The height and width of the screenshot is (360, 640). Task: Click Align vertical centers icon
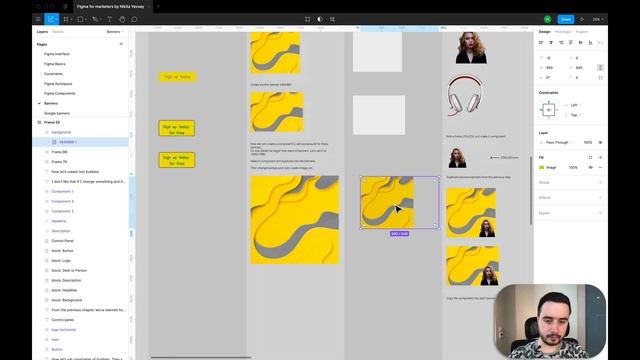click(580, 42)
